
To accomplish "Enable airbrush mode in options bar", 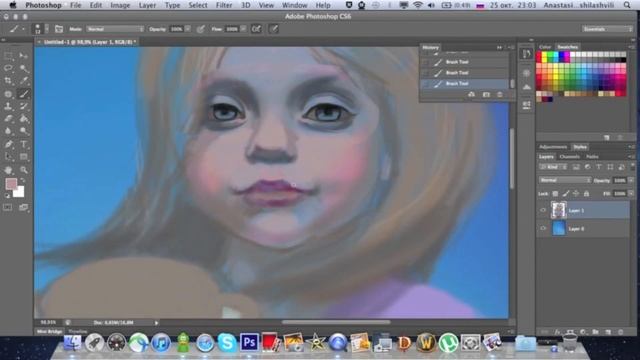I will [256, 29].
